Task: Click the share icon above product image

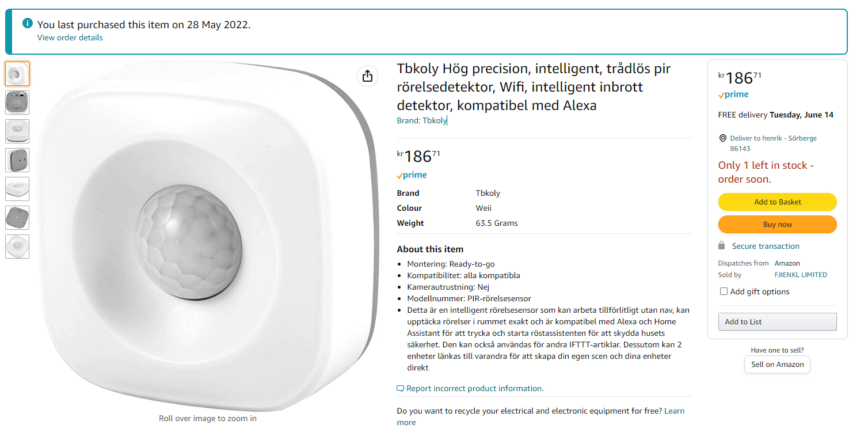Action: click(x=368, y=76)
